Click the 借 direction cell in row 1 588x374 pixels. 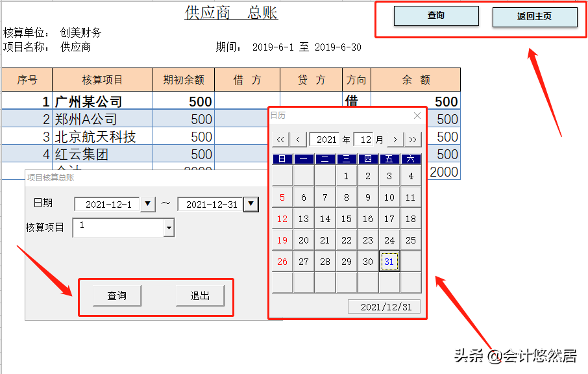[x=356, y=101]
